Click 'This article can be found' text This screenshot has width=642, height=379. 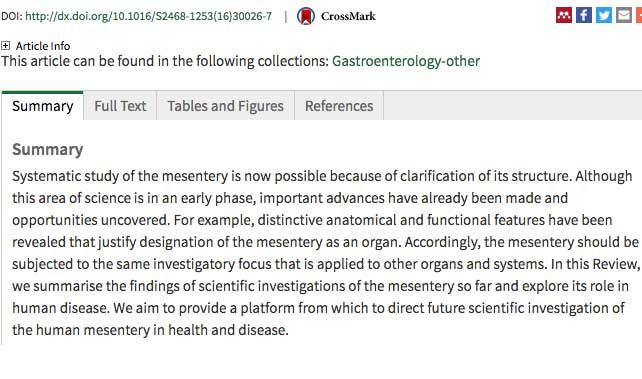coord(165,61)
